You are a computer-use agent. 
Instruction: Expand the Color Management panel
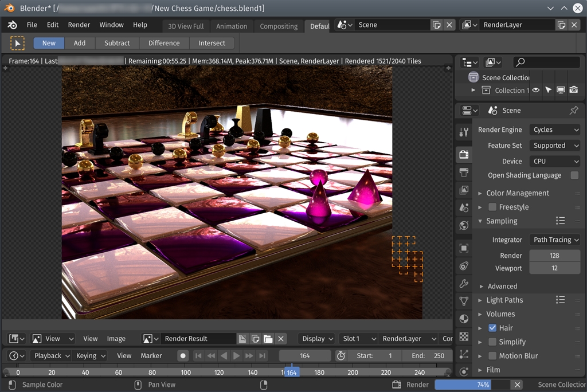tap(517, 193)
